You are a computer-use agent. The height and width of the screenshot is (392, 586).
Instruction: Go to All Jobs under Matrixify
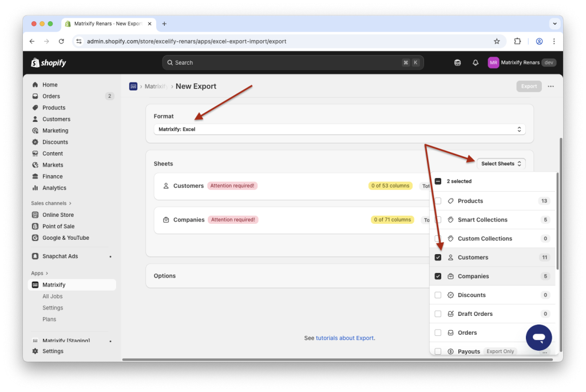[53, 296]
